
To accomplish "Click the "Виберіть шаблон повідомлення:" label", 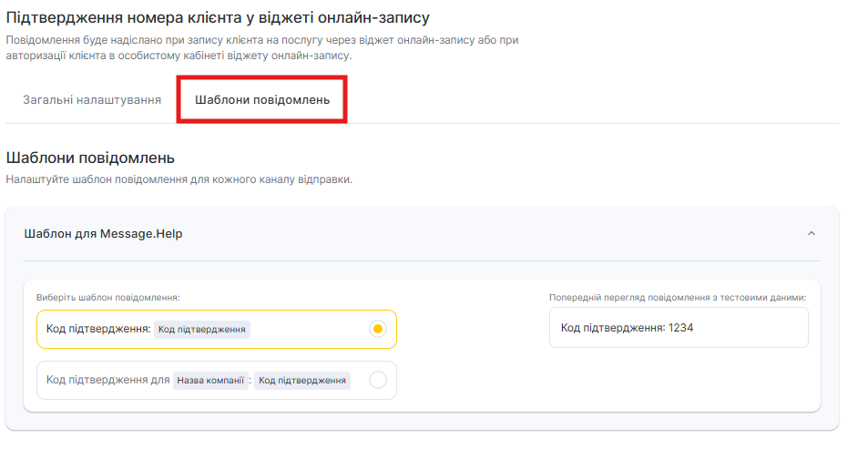I will pos(108,297).
